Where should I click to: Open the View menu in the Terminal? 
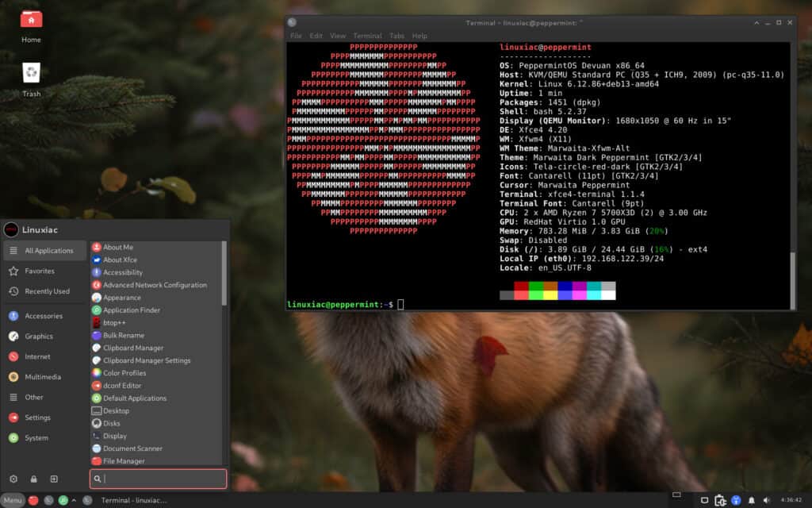click(x=338, y=36)
